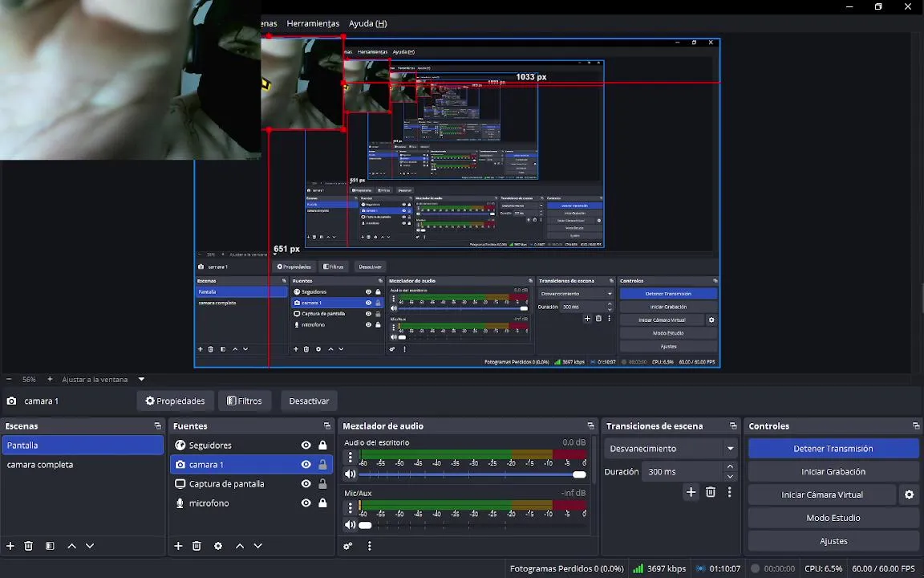This screenshot has height=578, width=924.
Task: Select Seguidores source row
Action: 252,446
